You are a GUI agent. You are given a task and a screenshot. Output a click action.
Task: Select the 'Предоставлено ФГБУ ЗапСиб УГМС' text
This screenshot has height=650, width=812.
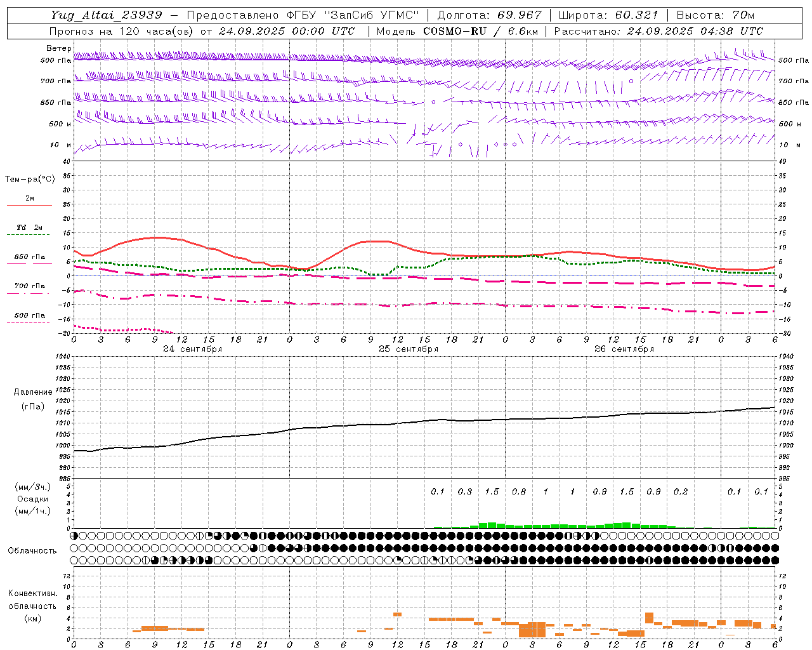coord(303,15)
